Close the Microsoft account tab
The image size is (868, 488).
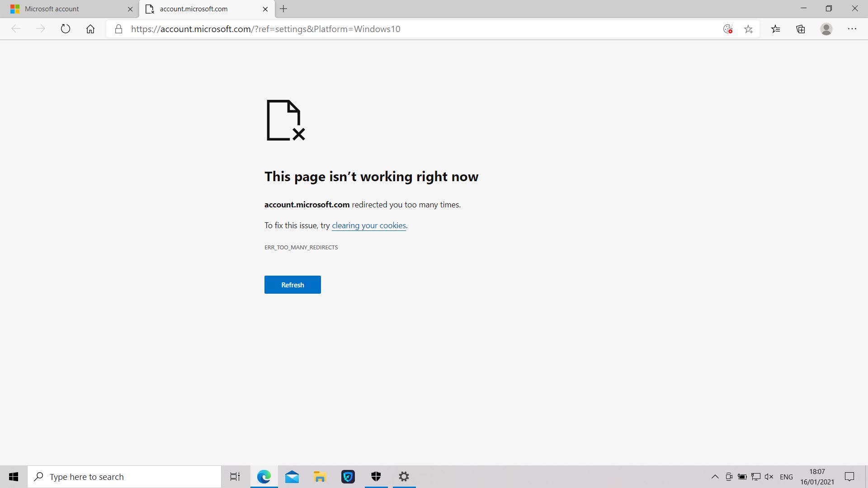pyautogui.click(x=130, y=9)
